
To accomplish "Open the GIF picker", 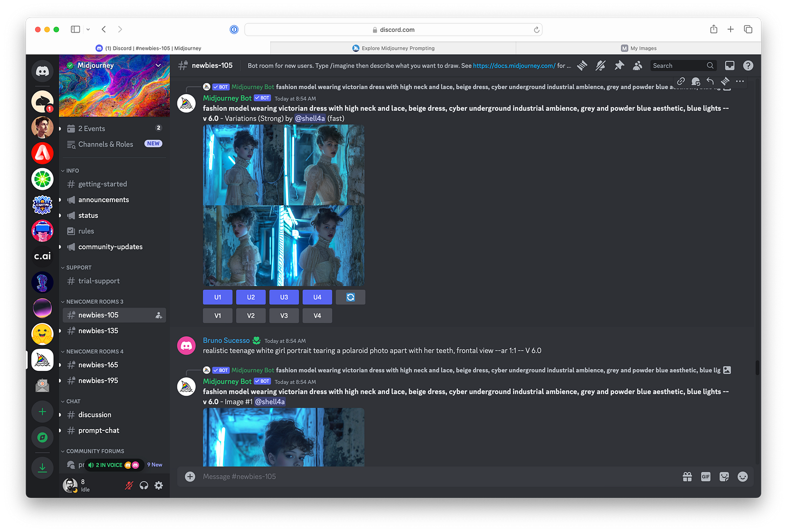I will (x=706, y=476).
